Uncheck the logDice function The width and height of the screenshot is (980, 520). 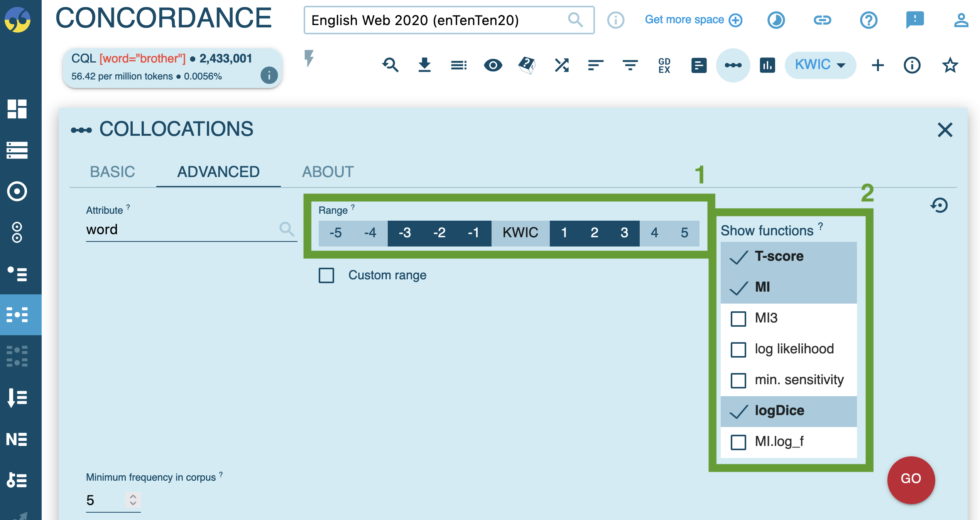click(738, 411)
